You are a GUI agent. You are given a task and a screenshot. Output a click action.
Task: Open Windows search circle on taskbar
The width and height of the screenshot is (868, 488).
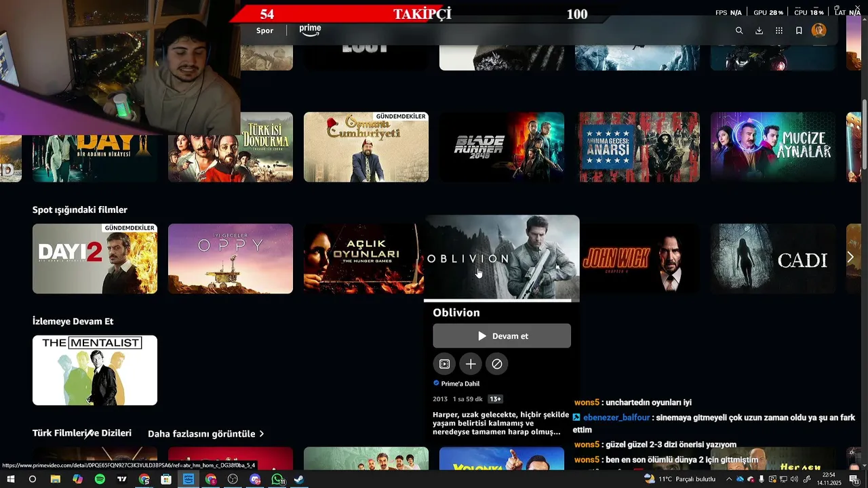pos(32,479)
